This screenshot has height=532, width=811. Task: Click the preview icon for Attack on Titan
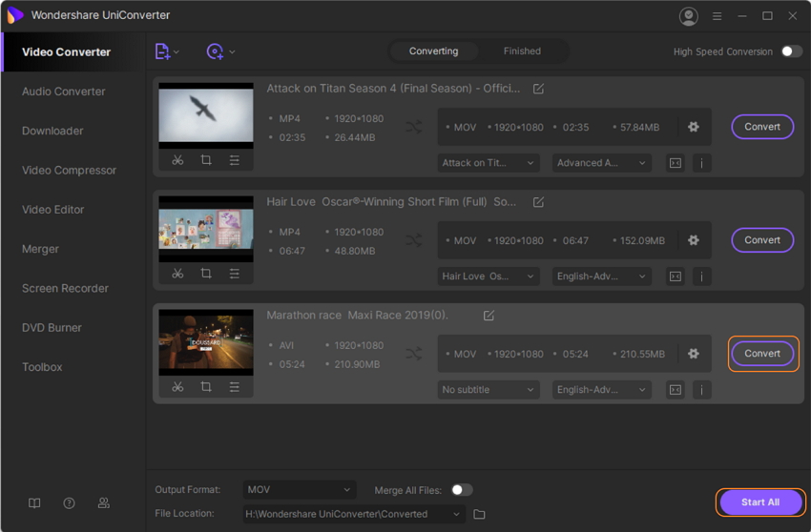[676, 163]
